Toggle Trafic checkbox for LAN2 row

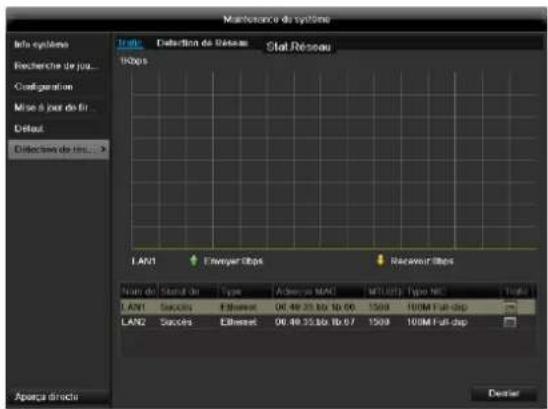click(510, 322)
